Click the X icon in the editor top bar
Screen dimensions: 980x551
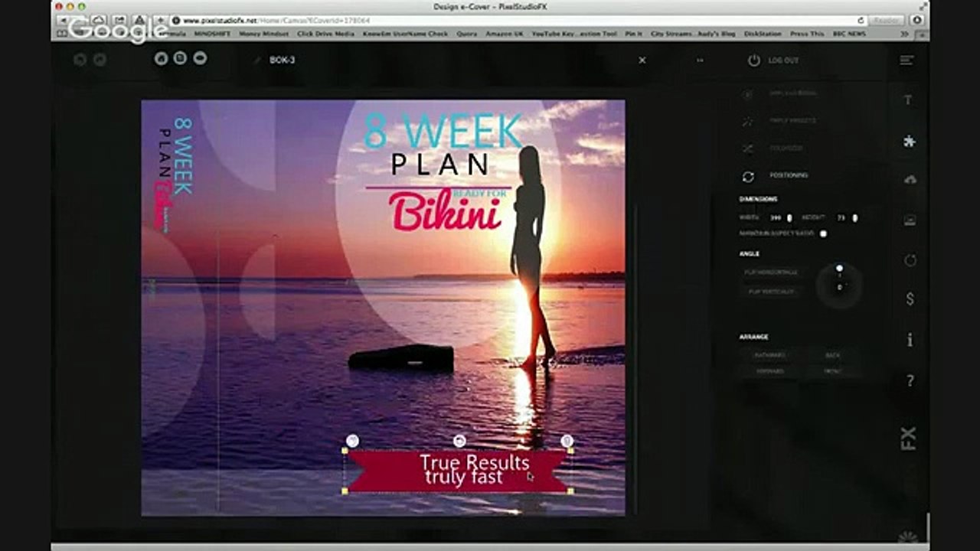[642, 60]
